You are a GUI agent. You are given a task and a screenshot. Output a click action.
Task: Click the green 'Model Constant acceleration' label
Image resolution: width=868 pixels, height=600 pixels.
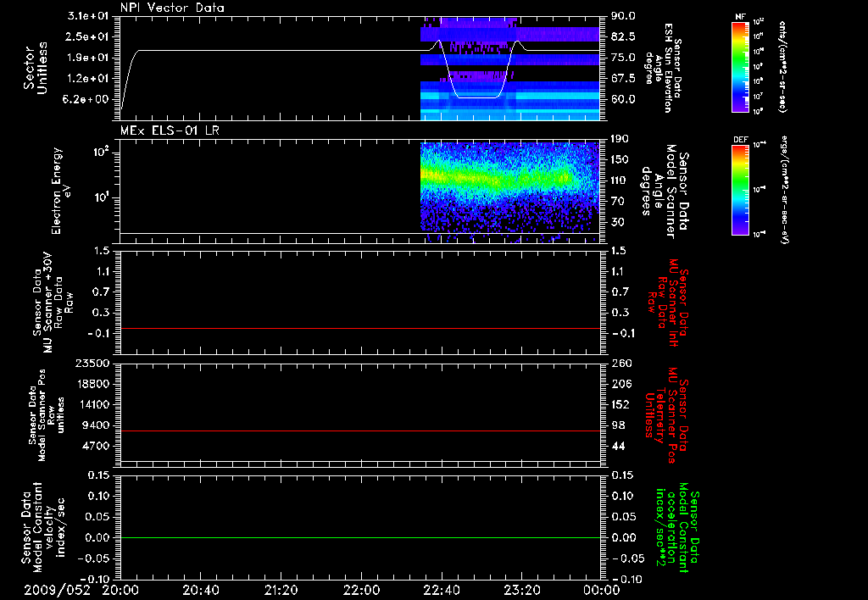(x=678, y=529)
